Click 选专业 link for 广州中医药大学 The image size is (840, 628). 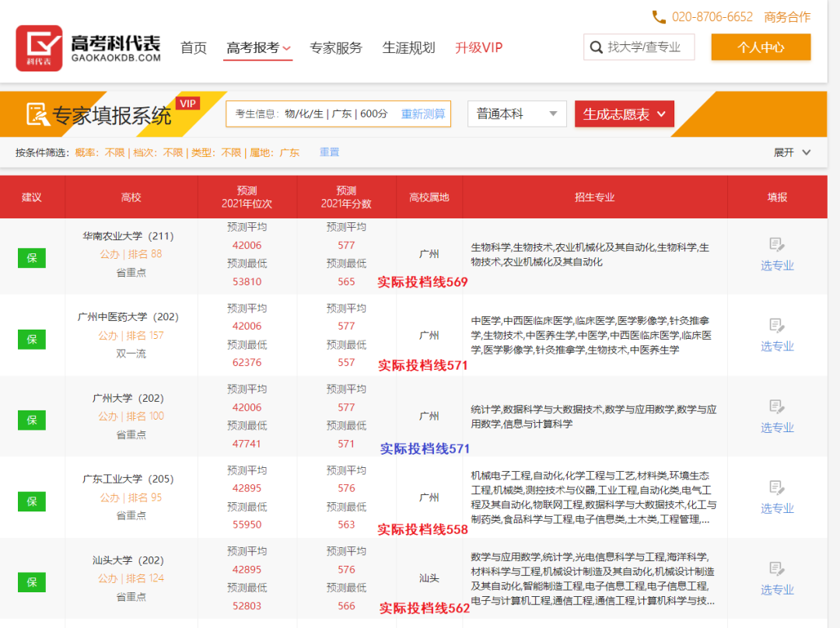777,347
